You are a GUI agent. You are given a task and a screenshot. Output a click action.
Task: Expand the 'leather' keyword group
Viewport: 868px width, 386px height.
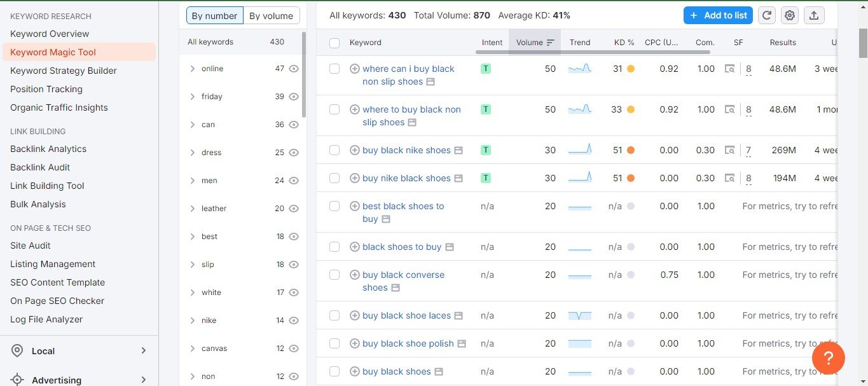click(x=193, y=209)
